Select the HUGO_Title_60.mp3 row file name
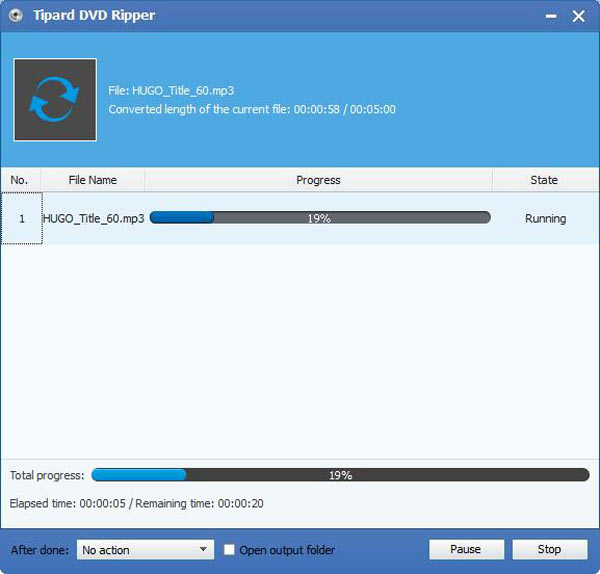This screenshot has width=600, height=574. (93, 219)
